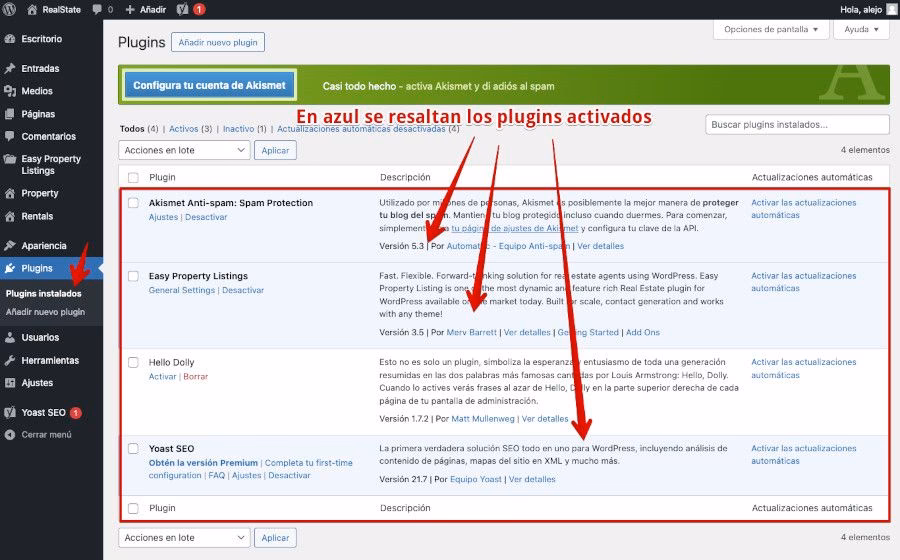Open Plugins instalados submenu item
Screen dimensions: 900x560
point(44,293)
